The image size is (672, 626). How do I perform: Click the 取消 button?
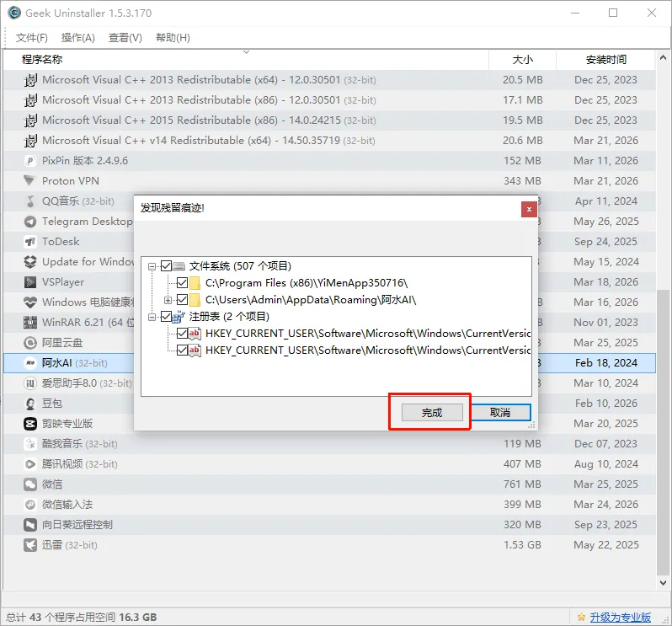point(500,413)
